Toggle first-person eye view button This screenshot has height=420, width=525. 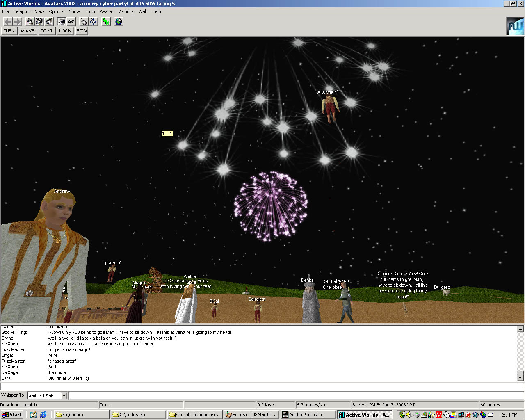point(62,22)
